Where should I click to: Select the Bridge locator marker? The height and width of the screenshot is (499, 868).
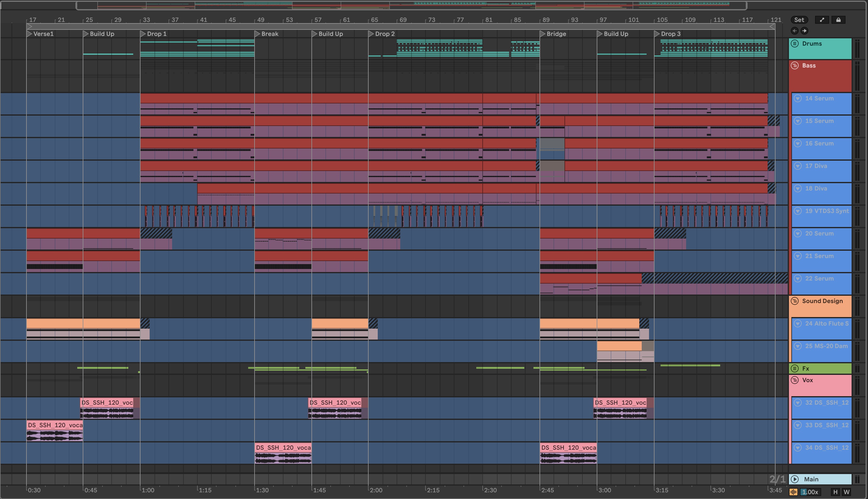pyautogui.click(x=543, y=34)
